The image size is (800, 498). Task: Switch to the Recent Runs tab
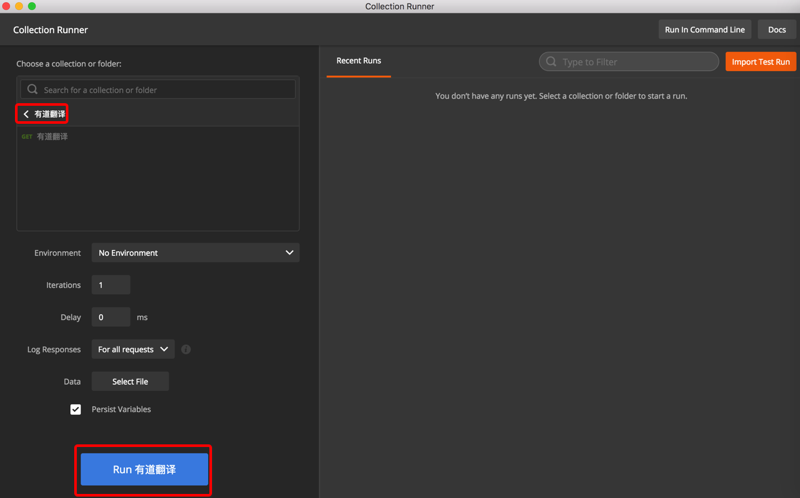click(x=359, y=61)
